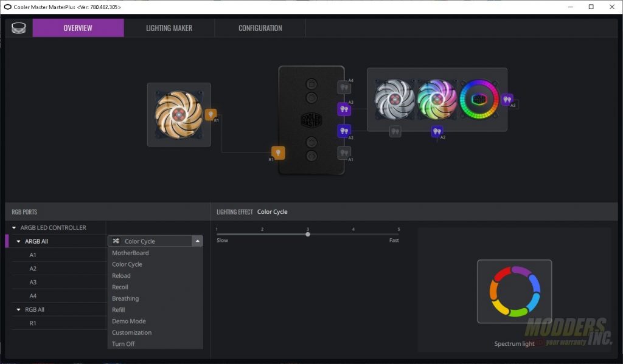The height and width of the screenshot is (364, 623).
Task: Select the blue A2 port icon on the controller
Action: pyautogui.click(x=344, y=131)
